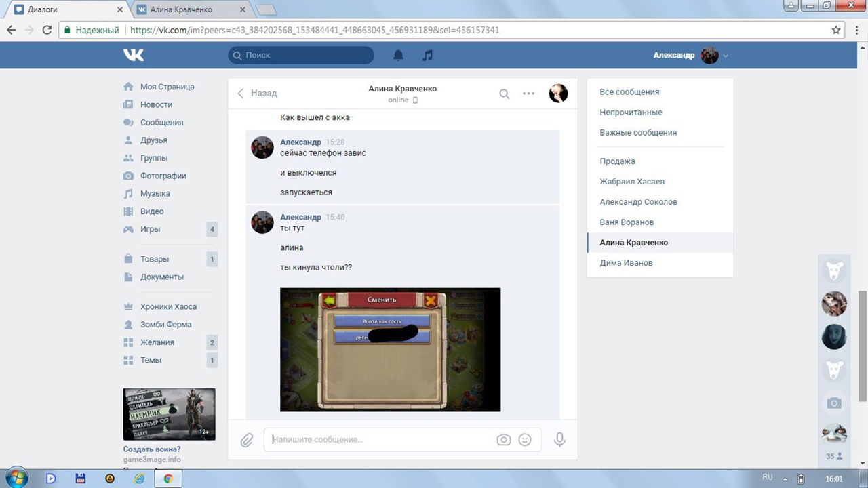
Task: Click the camera icon in message box
Action: 503,440
